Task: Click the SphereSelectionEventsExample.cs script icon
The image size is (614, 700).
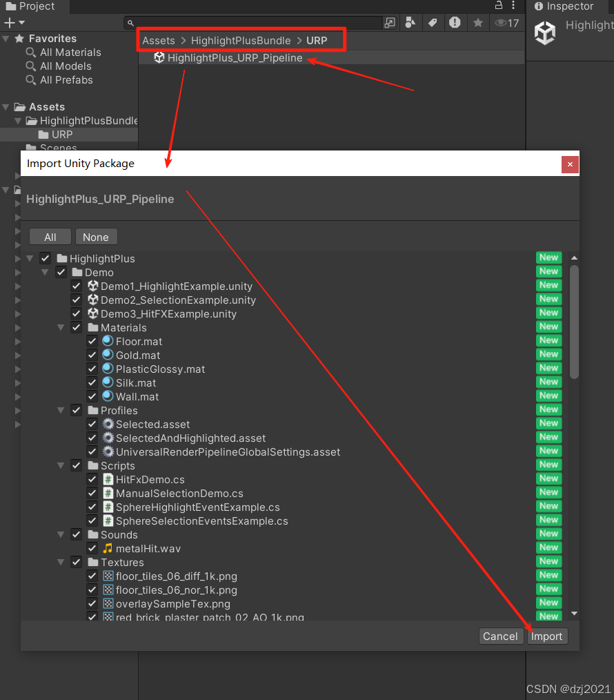Action: (x=108, y=521)
